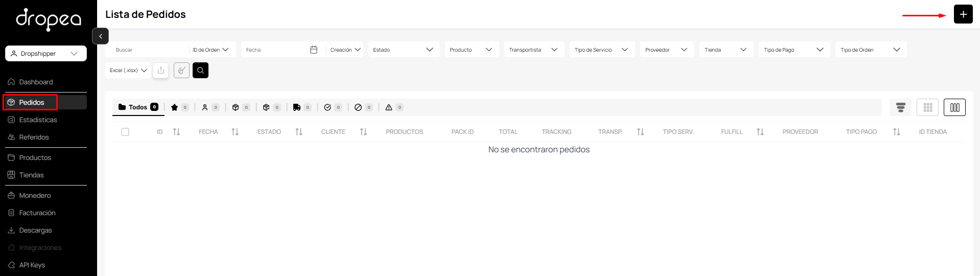Open the API Keys page

(x=32, y=265)
